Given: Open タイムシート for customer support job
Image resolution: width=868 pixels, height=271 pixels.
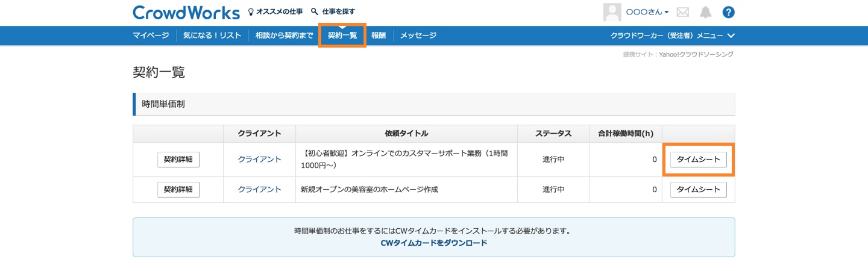Looking at the screenshot, I should click(x=698, y=160).
